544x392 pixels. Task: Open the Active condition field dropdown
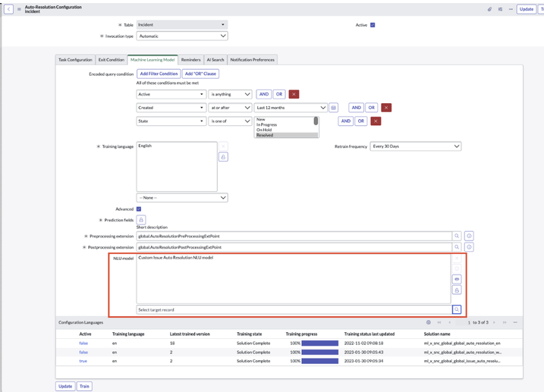tap(171, 94)
